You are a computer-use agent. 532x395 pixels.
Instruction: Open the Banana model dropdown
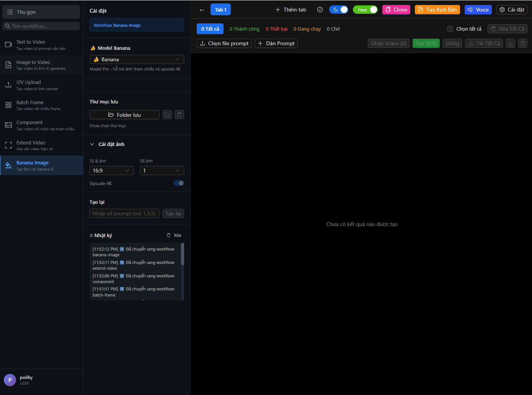click(137, 59)
